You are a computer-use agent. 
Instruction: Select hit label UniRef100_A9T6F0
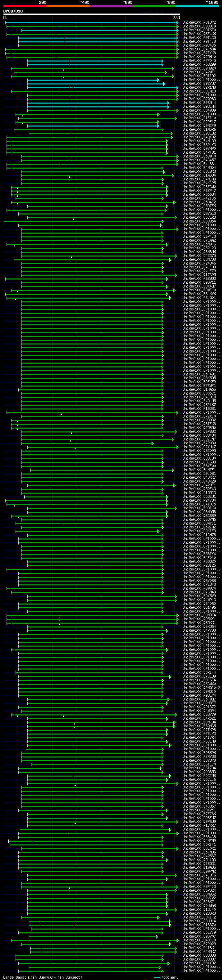(x=199, y=30)
